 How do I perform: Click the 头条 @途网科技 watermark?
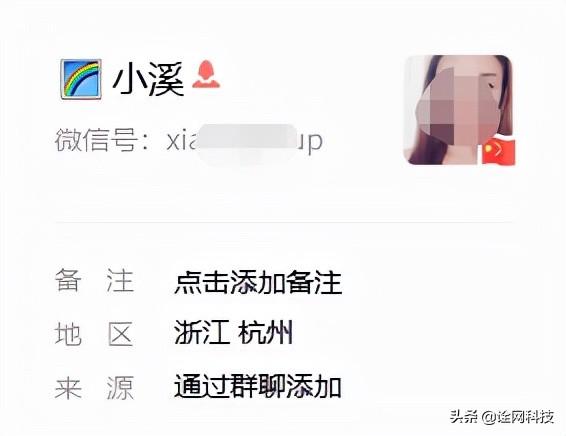(502, 417)
